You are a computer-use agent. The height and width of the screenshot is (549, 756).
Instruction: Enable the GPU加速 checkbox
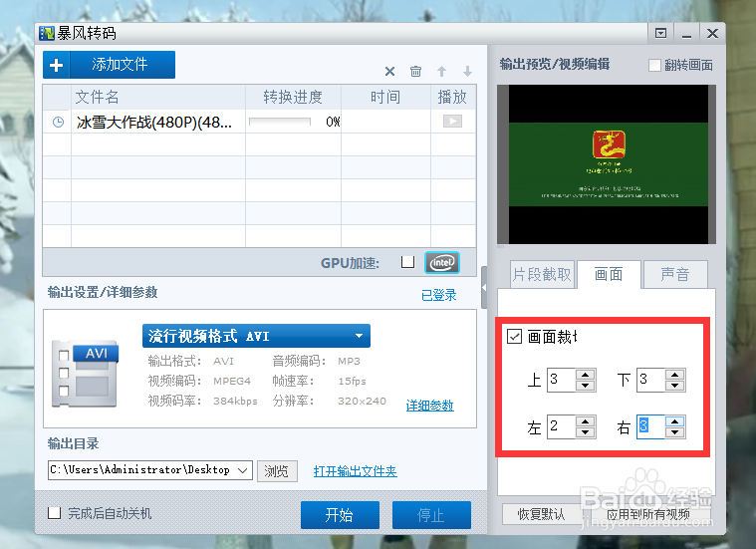coord(408,262)
